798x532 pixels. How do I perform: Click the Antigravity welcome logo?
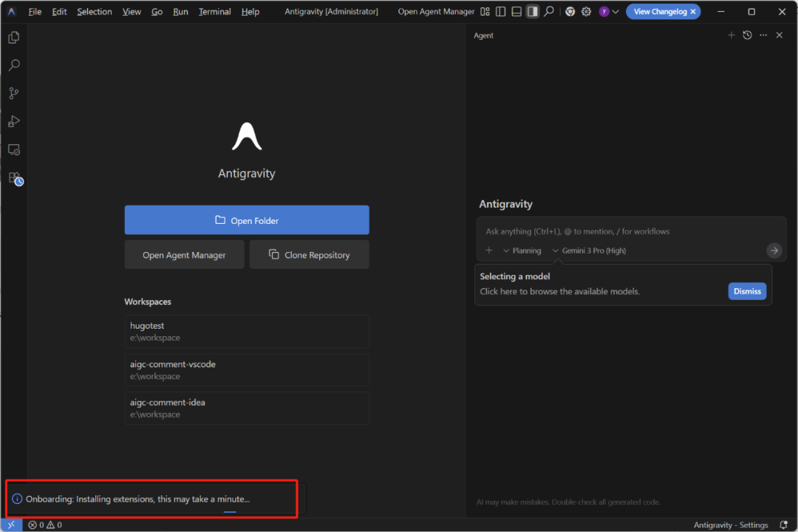coord(247,136)
